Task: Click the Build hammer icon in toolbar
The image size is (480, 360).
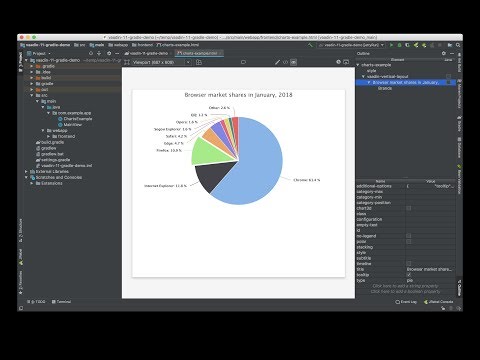Action: pyautogui.click(x=310, y=45)
